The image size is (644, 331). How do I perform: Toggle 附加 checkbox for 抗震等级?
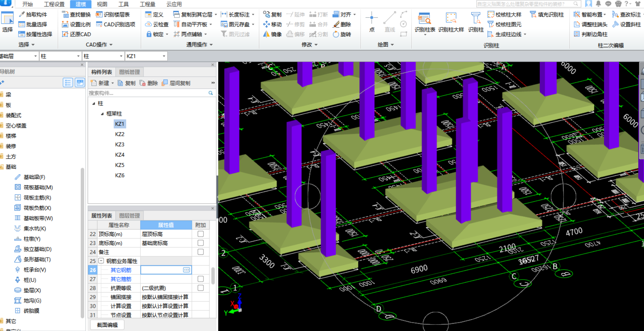tap(201, 288)
